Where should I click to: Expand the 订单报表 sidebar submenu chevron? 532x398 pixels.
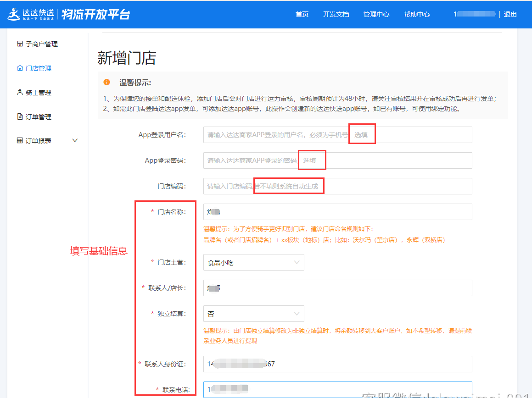coord(75,141)
